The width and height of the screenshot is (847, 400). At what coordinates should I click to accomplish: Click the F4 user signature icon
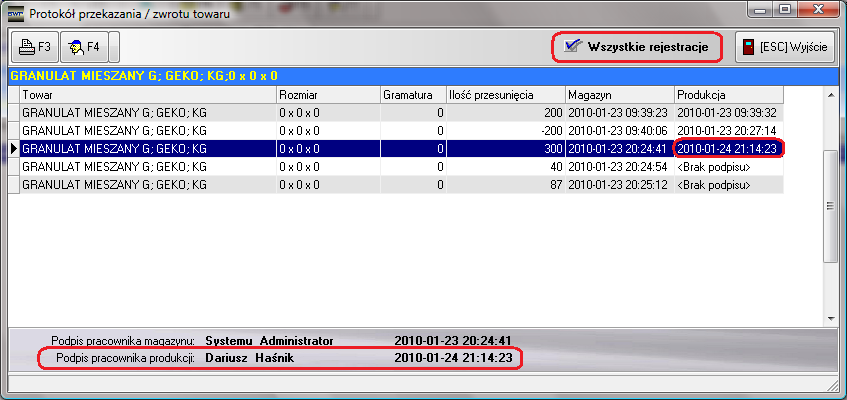[84, 46]
